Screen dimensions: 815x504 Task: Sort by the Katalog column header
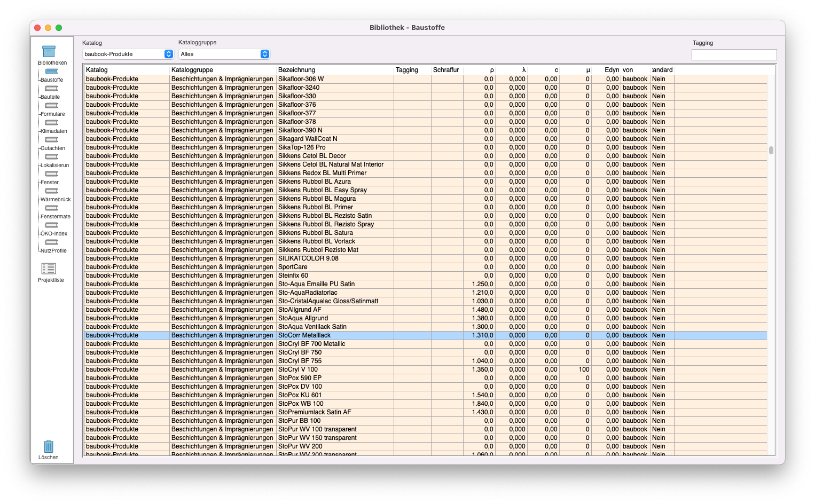point(127,70)
